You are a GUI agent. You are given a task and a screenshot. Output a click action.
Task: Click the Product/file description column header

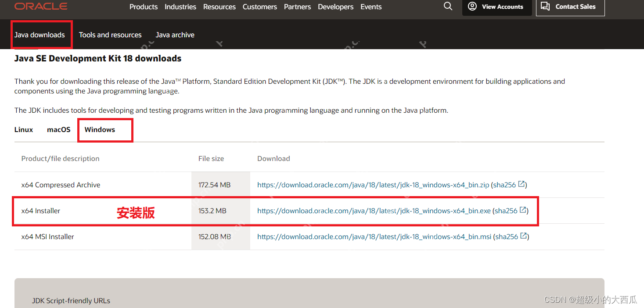point(61,158)
